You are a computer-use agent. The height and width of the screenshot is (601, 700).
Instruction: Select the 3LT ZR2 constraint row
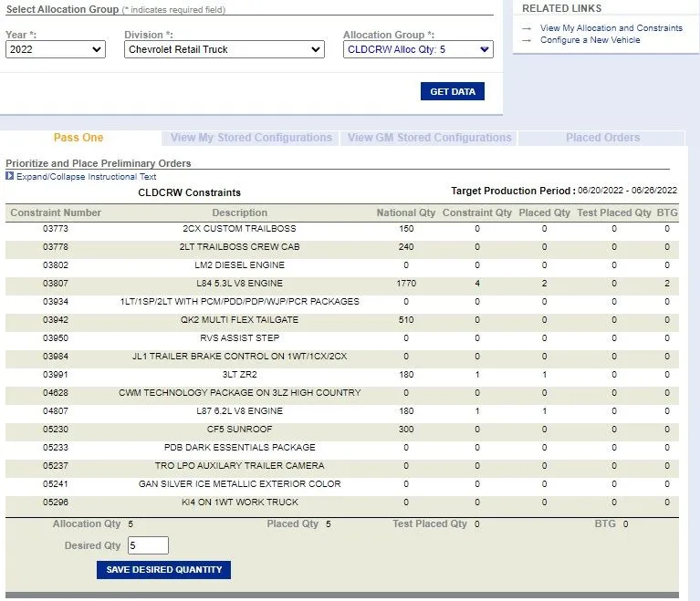(239, 375)
